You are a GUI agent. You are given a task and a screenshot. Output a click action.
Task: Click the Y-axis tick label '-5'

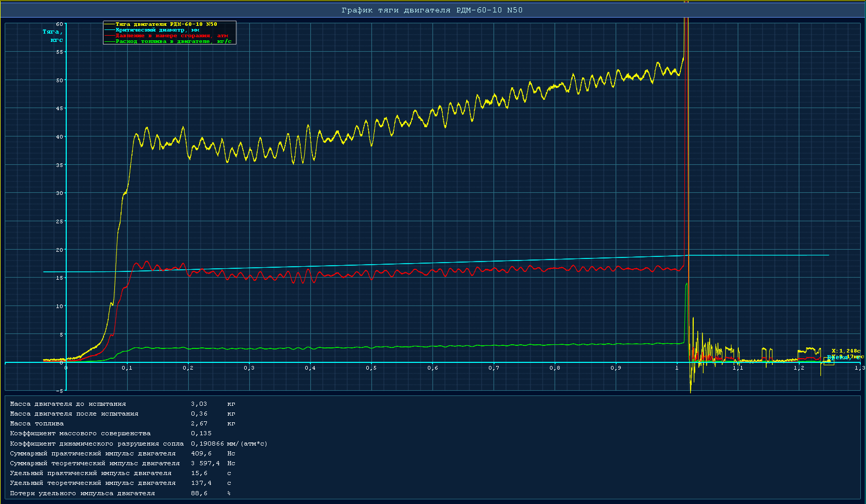[x=59, y=391]
